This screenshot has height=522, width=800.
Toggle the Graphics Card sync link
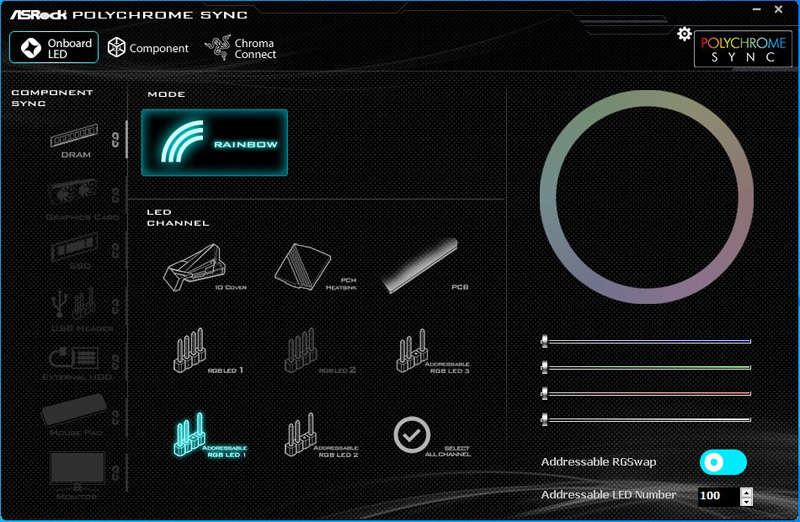tap(115, 195)
